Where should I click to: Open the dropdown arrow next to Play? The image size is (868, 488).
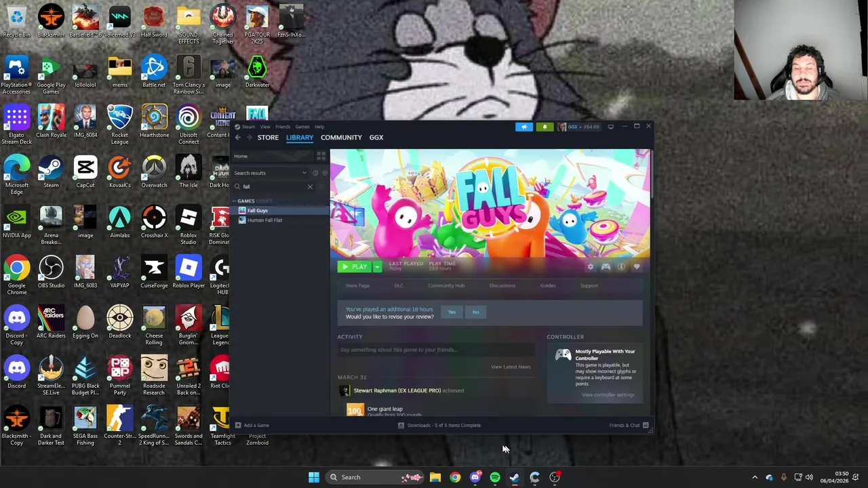[x=377, y=267]
